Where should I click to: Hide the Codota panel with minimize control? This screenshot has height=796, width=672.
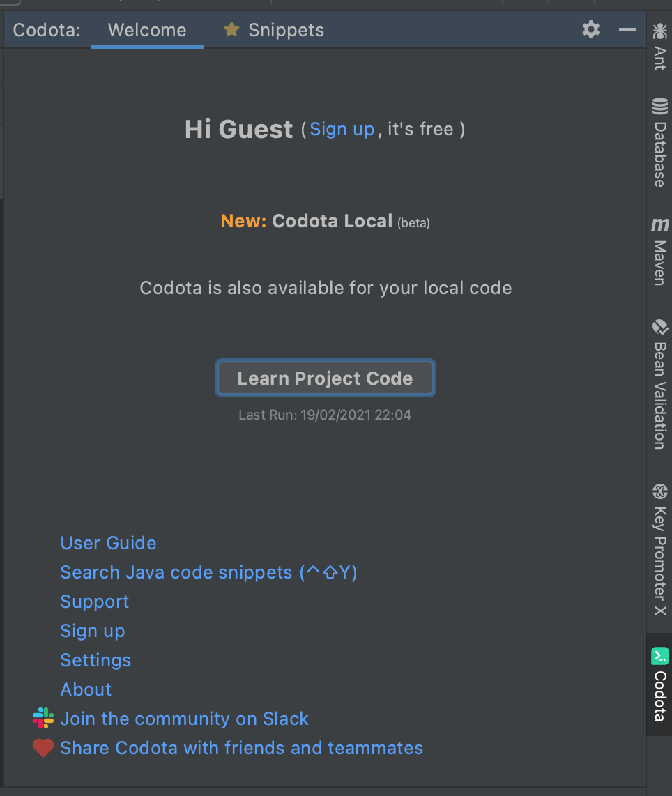[627, 30]
